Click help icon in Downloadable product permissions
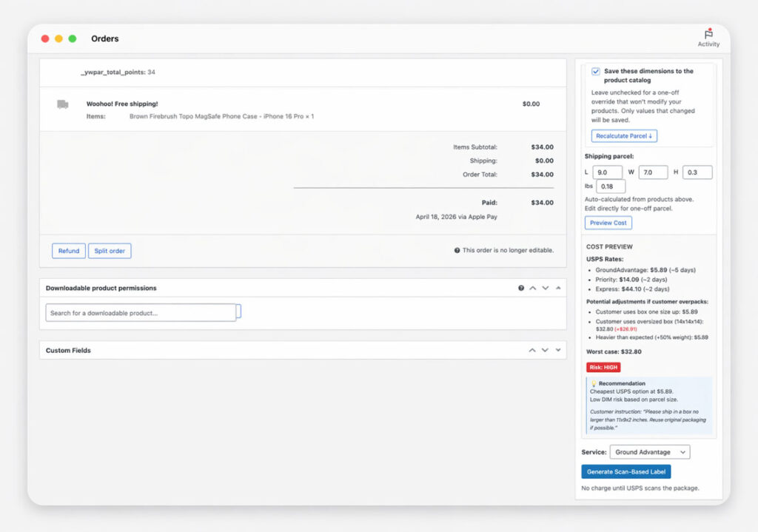 point(521,288)
